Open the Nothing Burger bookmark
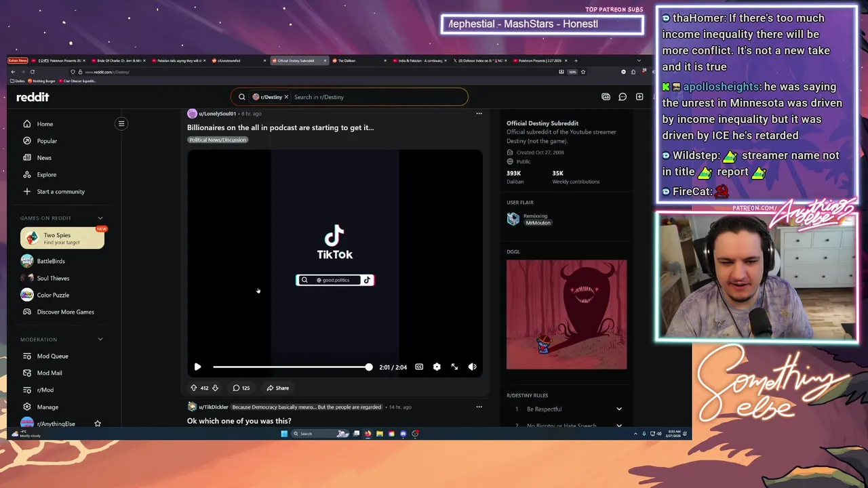The image size is (868, 488). click(42, 81)
